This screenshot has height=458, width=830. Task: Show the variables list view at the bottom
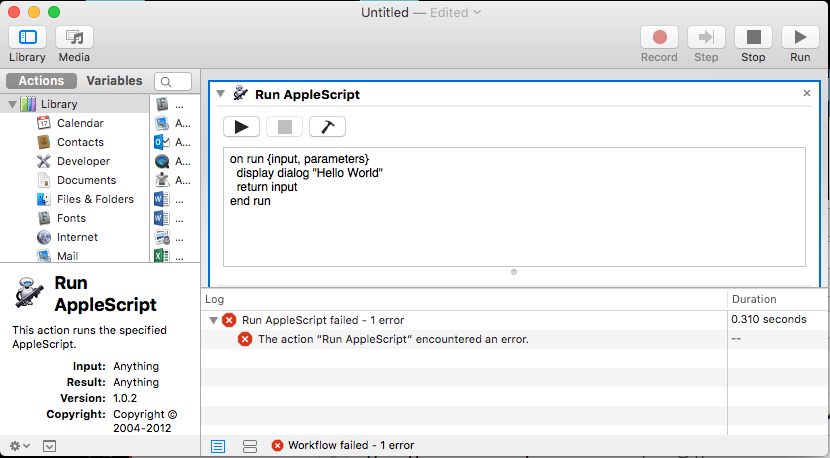pos(250,446)
